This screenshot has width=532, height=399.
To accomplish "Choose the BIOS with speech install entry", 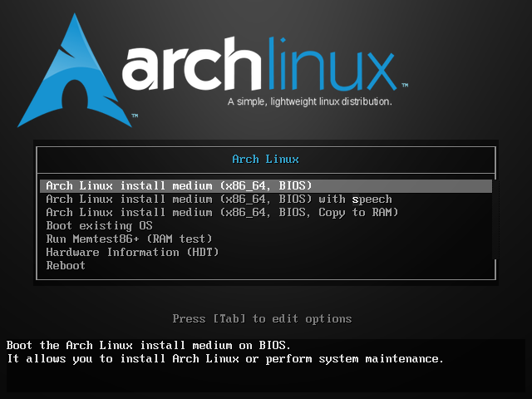I will tap(266, 199).
